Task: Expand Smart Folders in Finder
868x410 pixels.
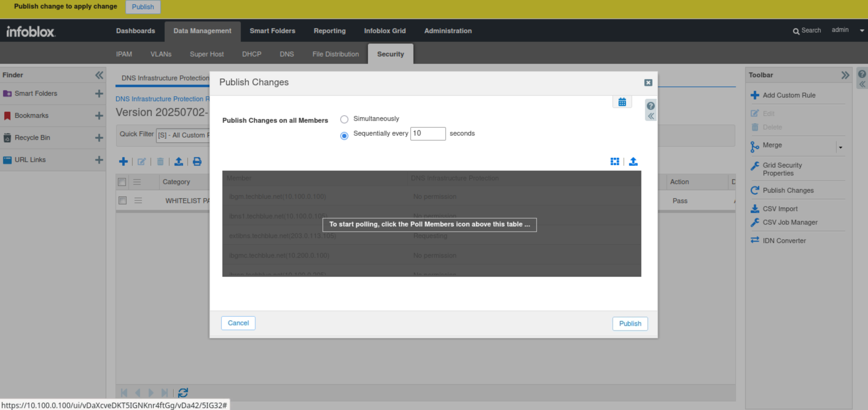Action: (x=99, y=94)
